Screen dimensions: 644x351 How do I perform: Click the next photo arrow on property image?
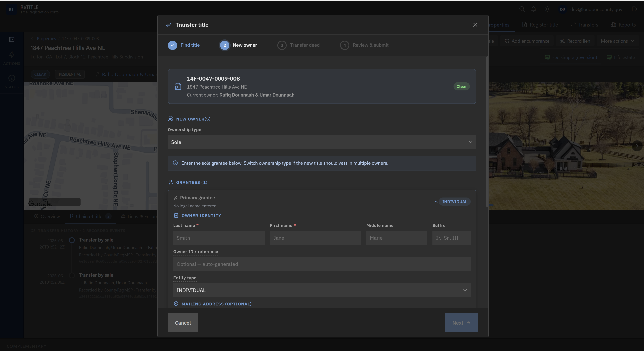(x=637, y=146)
